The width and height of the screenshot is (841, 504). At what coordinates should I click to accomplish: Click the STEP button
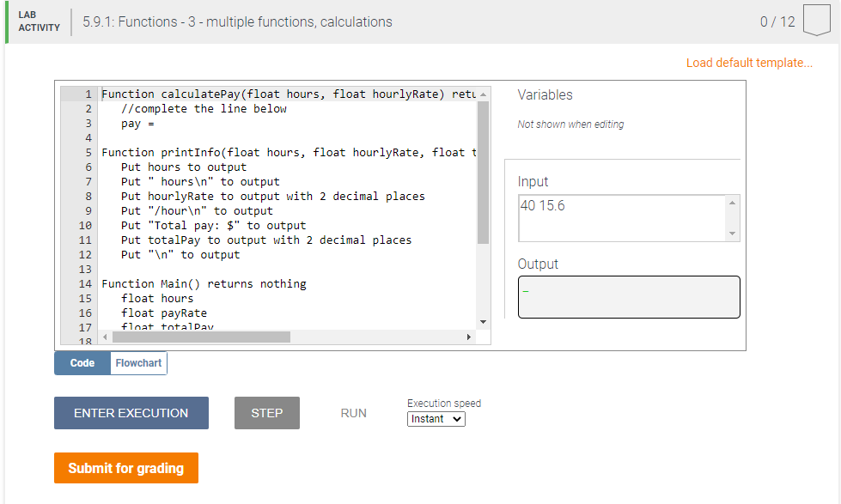click(x=266, y=413)
